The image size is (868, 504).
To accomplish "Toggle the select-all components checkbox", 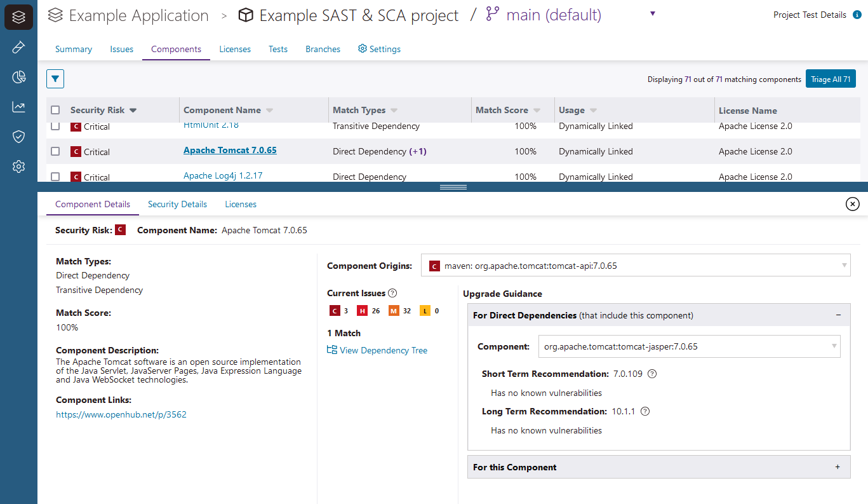I will pos(55,110).
